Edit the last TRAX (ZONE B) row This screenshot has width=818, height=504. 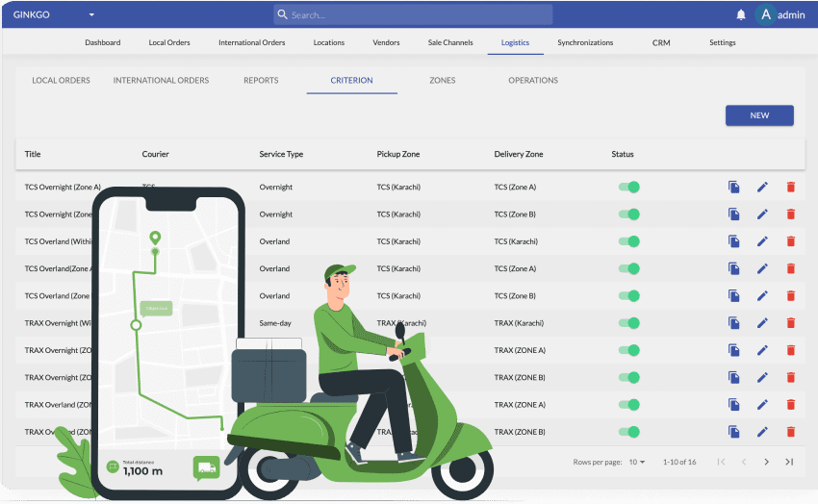(762, 432)
